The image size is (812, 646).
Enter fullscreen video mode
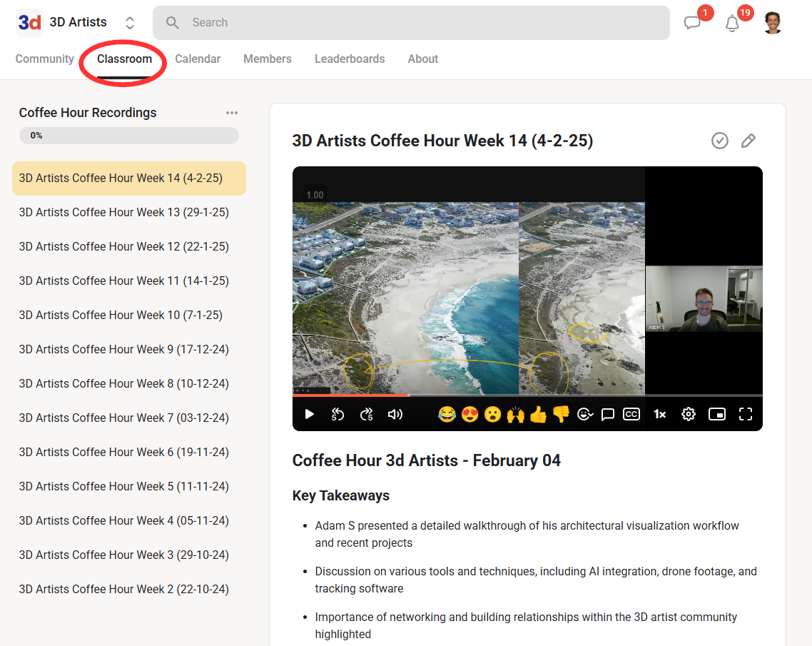[746, 414]
